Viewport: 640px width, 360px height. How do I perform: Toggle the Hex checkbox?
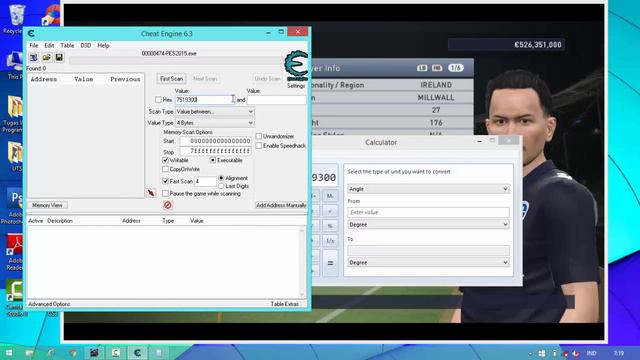[x=158, y=100]
